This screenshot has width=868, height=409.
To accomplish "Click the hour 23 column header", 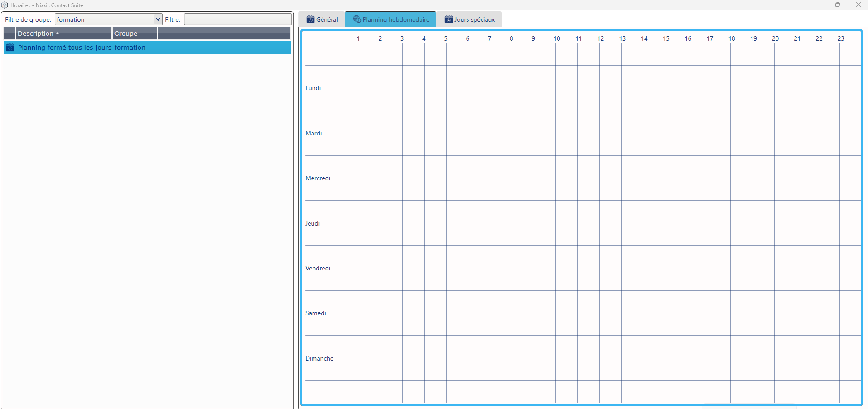I will click(x=840, y=38).
